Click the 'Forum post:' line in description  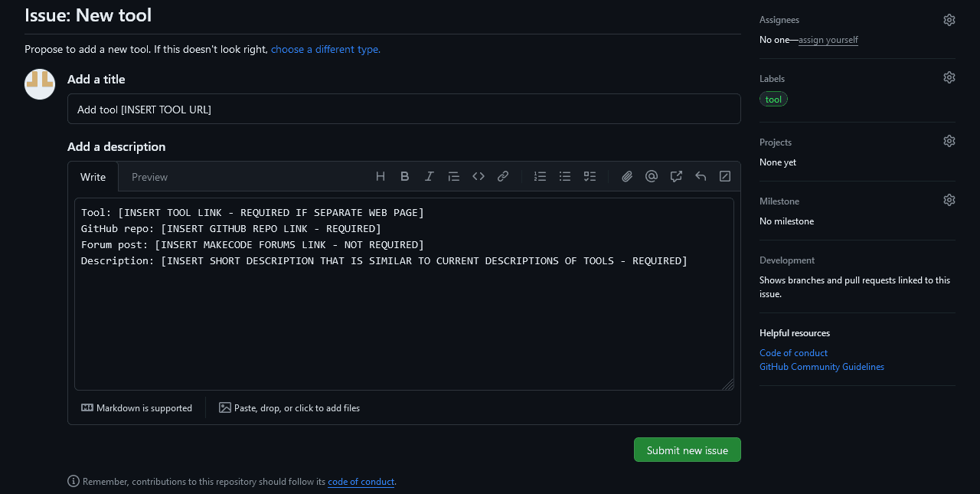coord(253,244)
